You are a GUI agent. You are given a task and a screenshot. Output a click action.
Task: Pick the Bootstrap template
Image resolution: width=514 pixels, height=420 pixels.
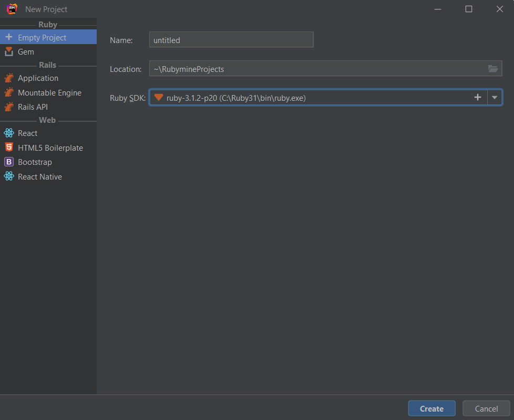point(48,162)
